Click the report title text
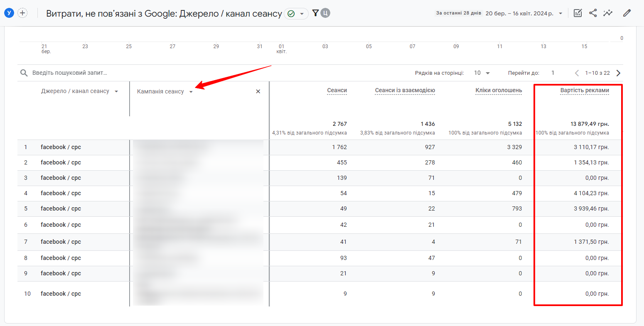Image resolution: width=644 pixels, height=326 pixels. pyautogui.click(x=164, y=14)
